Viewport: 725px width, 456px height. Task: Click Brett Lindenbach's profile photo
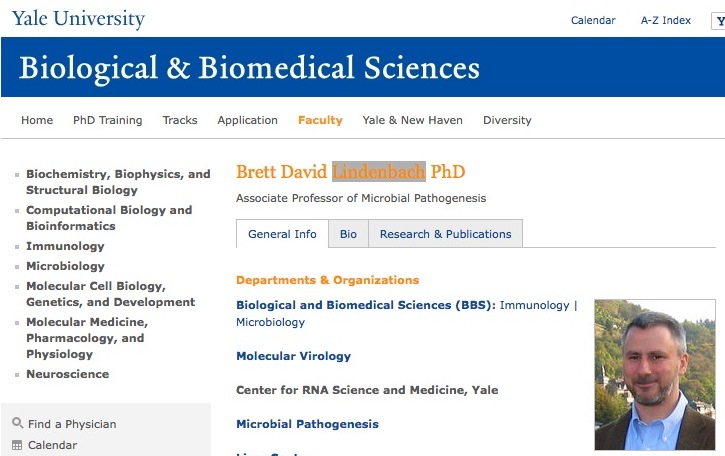[x=655, y=374]
